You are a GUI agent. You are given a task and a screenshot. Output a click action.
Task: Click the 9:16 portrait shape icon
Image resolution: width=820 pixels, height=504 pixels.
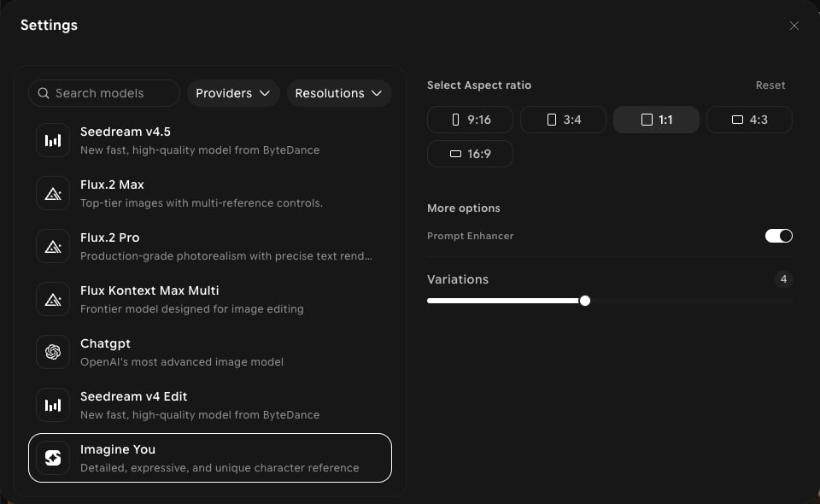click(455, 120)
